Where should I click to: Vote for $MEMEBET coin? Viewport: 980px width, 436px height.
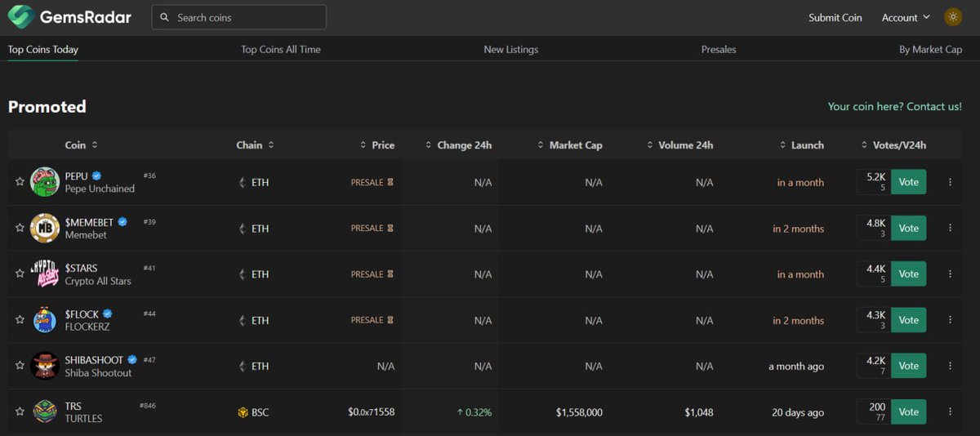pyautogui.click(x=909, y=229)
